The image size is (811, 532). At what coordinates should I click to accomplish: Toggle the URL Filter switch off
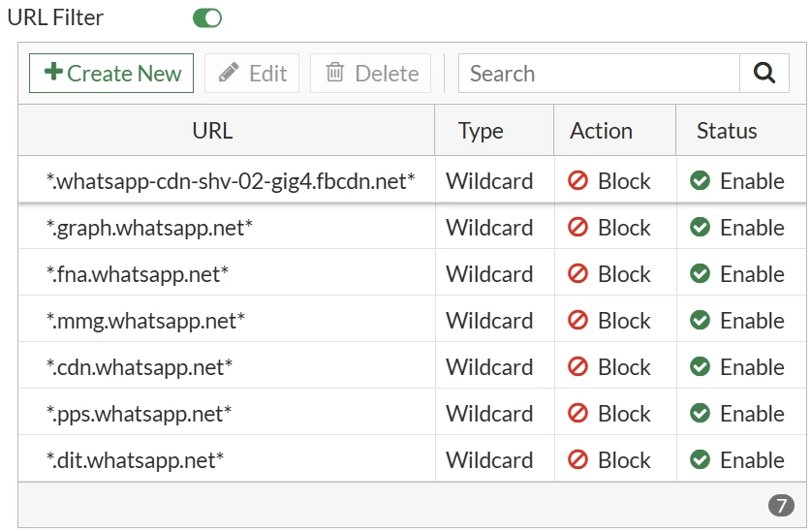tap(207, 18)
